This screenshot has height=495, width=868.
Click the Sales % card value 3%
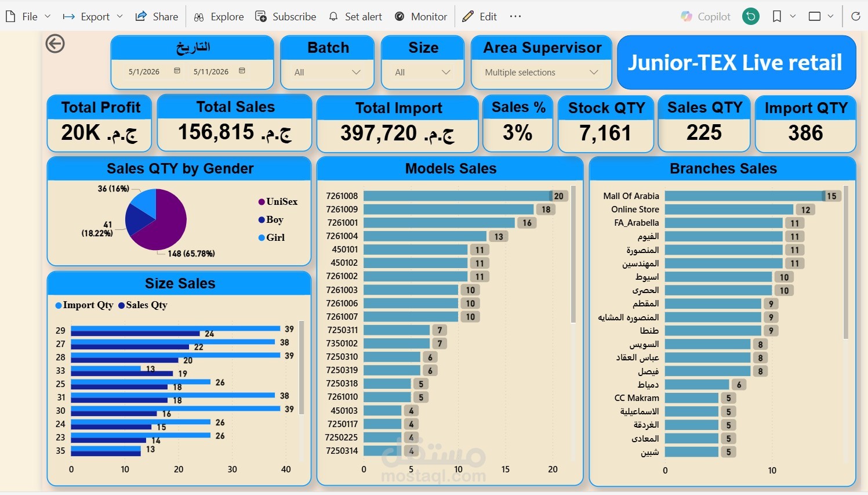[517, 133]
